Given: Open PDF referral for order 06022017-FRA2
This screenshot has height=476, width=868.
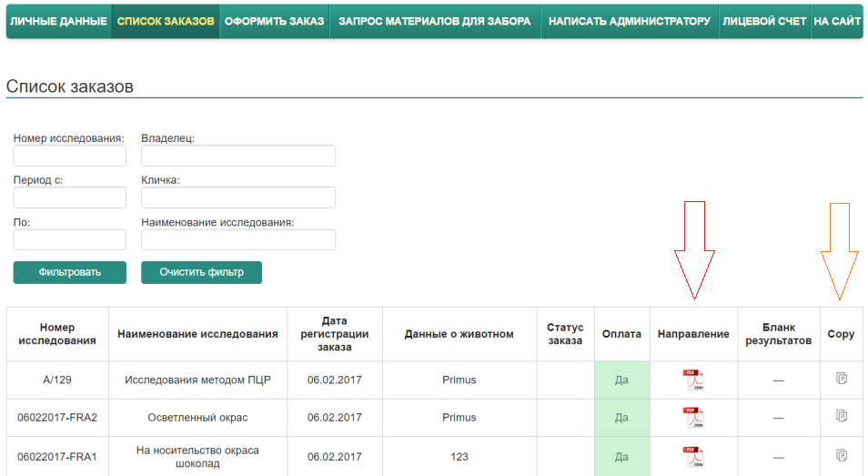Looking at the screenshot, I should pos(693,418).
